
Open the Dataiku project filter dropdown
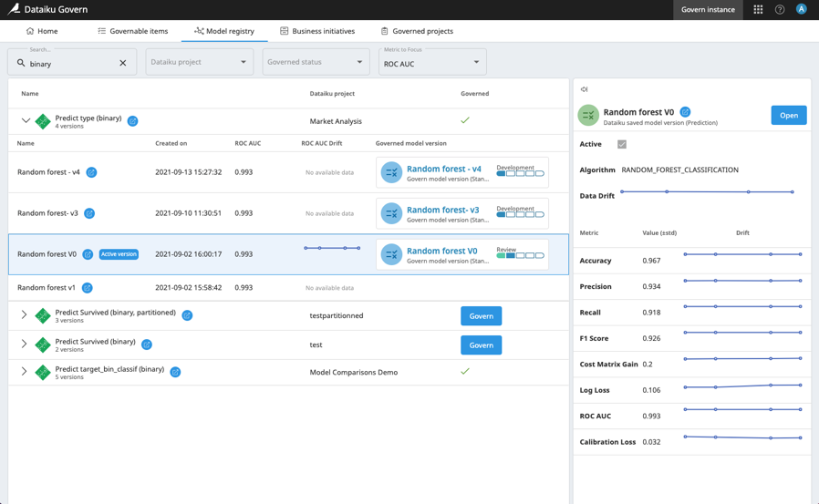click(199, 62)
